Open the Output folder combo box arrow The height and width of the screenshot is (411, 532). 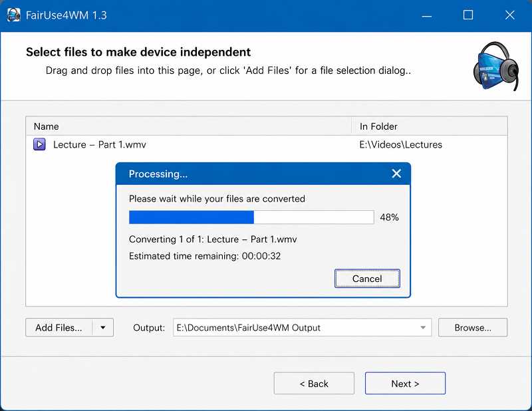[x=423, y=327]
